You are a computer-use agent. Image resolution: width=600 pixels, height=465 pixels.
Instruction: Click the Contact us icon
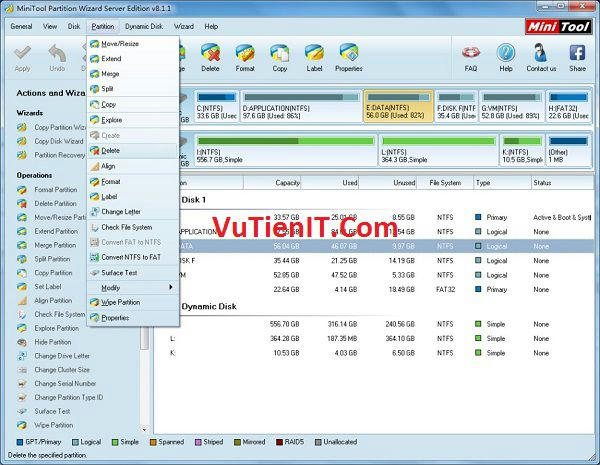(541, 53)
